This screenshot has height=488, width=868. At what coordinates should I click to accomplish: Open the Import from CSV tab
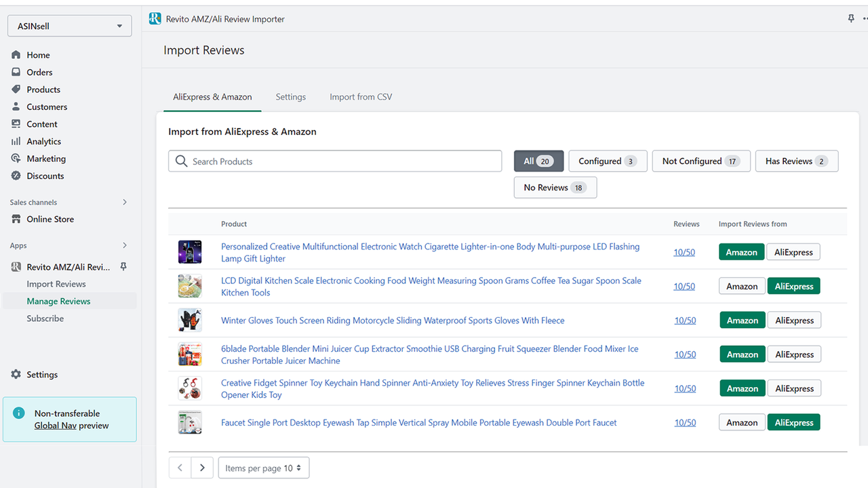point(360,97)
